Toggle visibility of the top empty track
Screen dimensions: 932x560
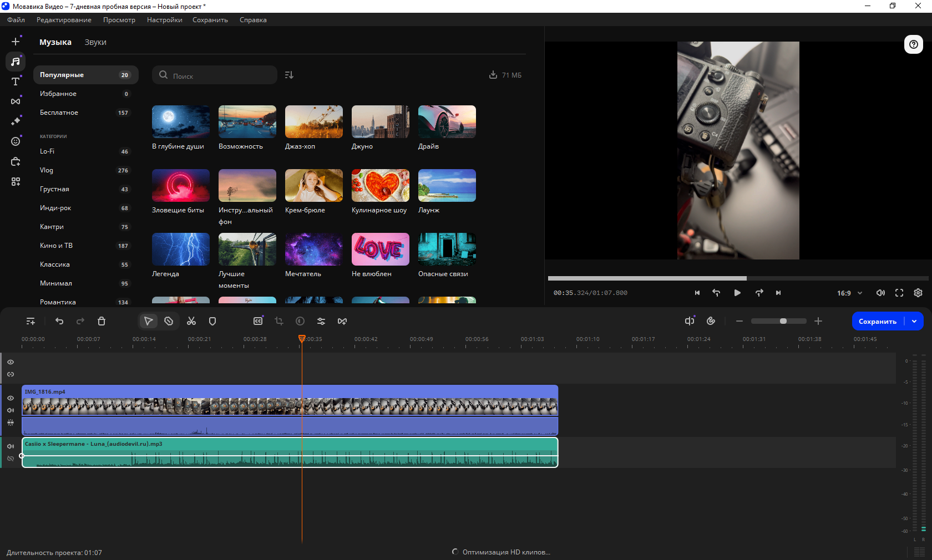coord(11,362)
